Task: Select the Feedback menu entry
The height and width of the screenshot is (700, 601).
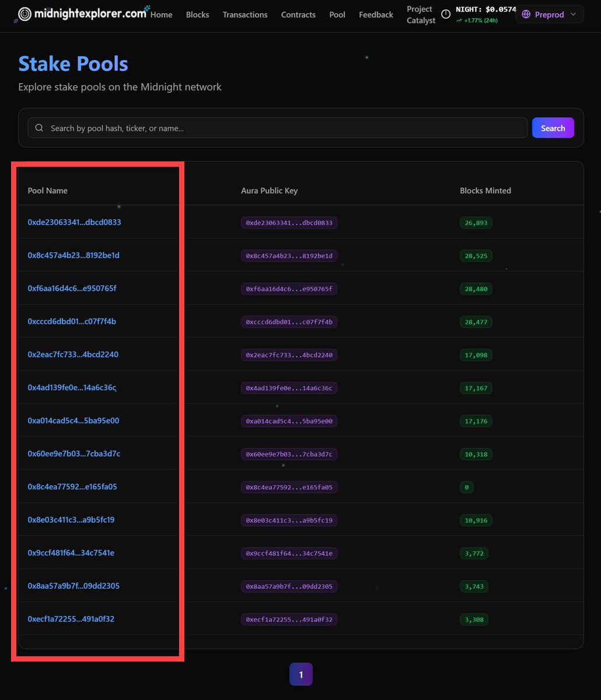Action: tap(376, 15)
